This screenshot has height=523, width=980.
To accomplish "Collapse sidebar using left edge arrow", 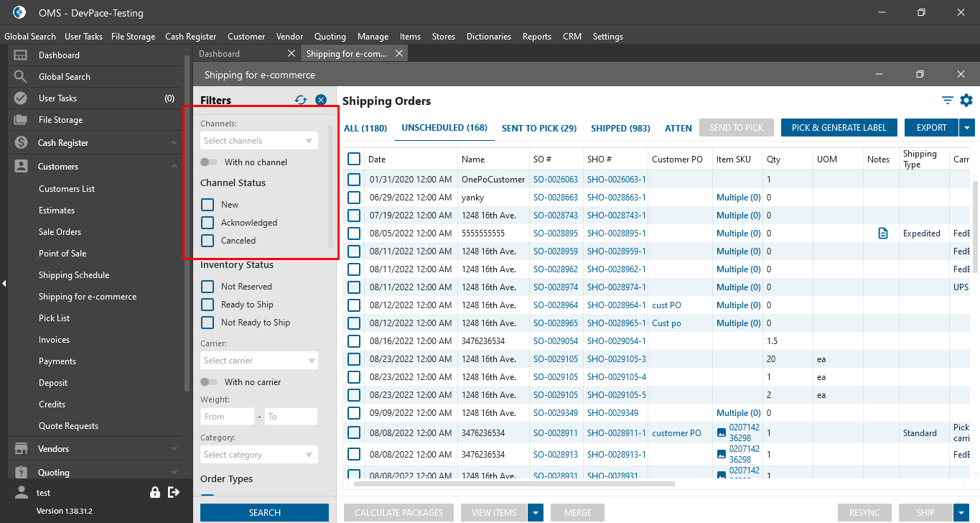I will click(x=4, y=284).
